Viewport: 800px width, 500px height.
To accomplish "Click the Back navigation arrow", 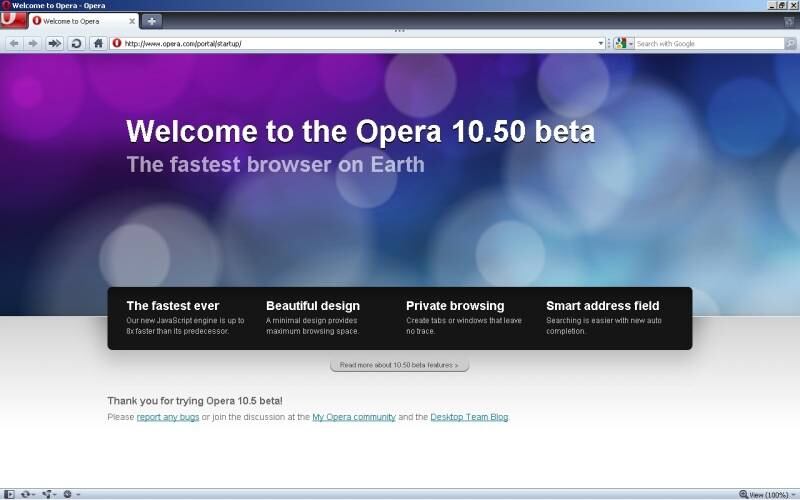I will pyautogui.click(x=14, y=43).
